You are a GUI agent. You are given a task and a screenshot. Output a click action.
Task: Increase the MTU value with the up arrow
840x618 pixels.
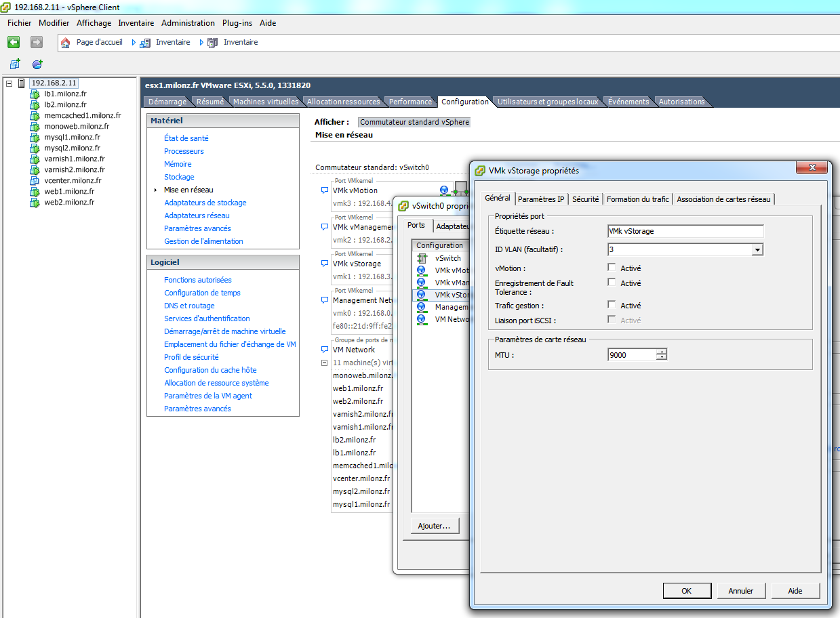point(662,351)
